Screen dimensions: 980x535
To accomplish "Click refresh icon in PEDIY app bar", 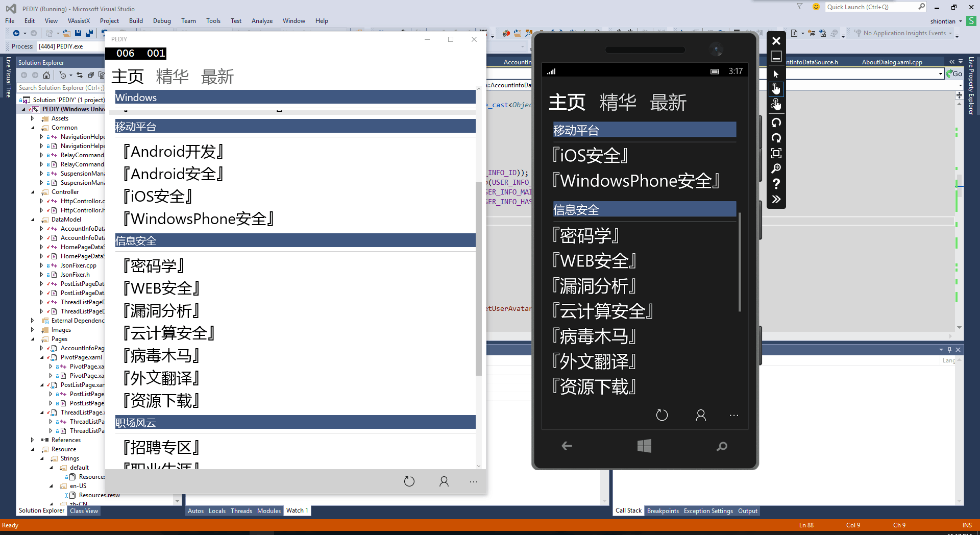I will [409, 481].
